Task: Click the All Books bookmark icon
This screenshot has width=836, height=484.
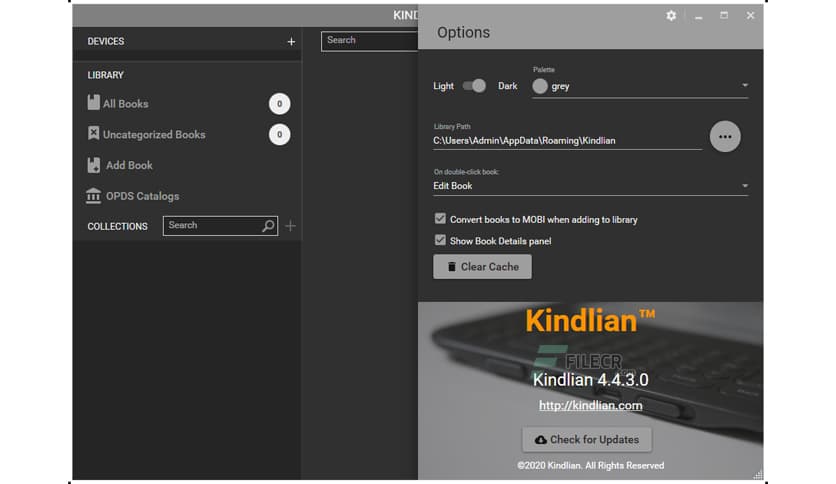Action: click(93, 102)
